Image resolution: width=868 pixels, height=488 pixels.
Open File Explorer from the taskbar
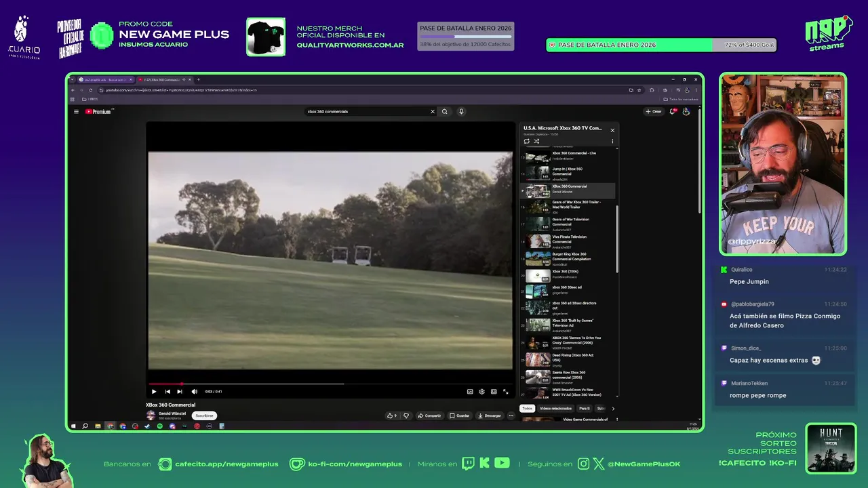(98, 426)
